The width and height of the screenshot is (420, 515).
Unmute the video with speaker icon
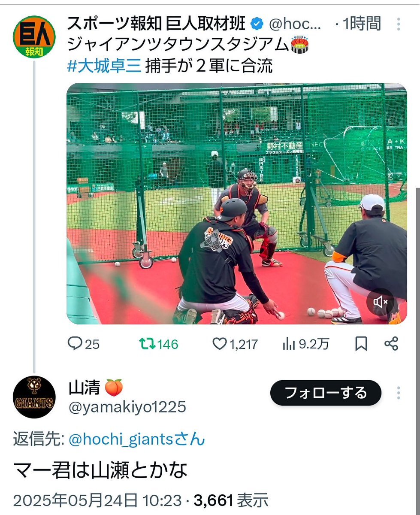381,303
